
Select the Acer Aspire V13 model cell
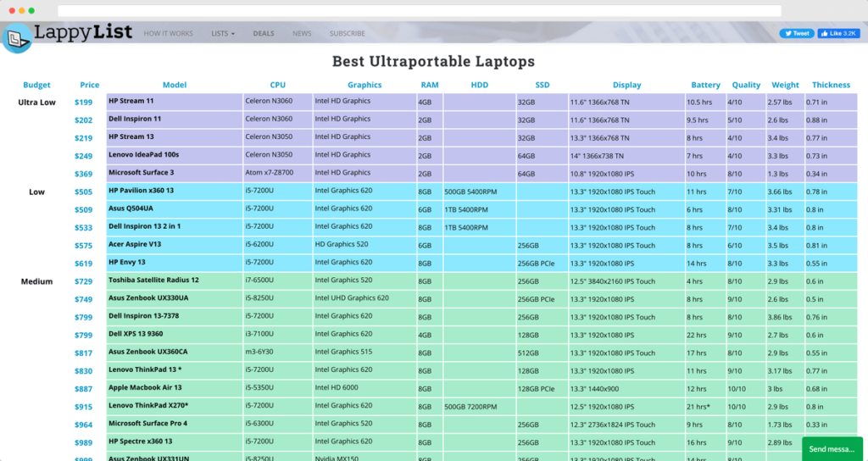175,245
